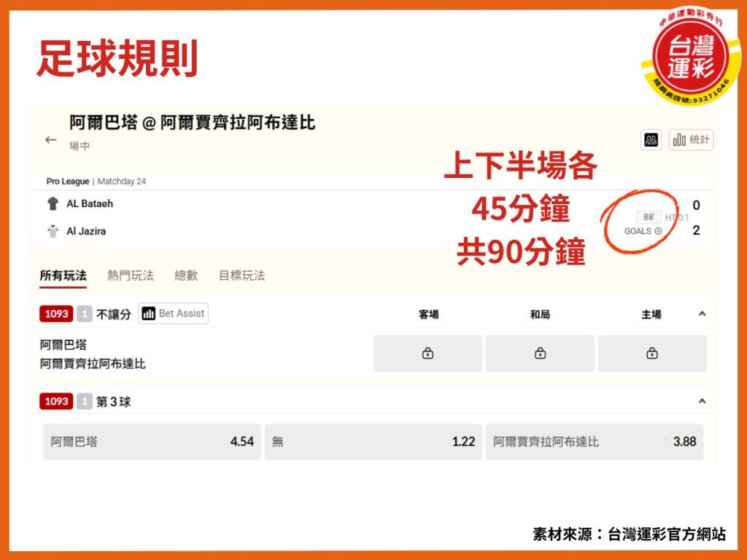This screenshot has width=747, height=560.
Task: Click the 第 3 球 market title
Action: (x=113, y=402)
